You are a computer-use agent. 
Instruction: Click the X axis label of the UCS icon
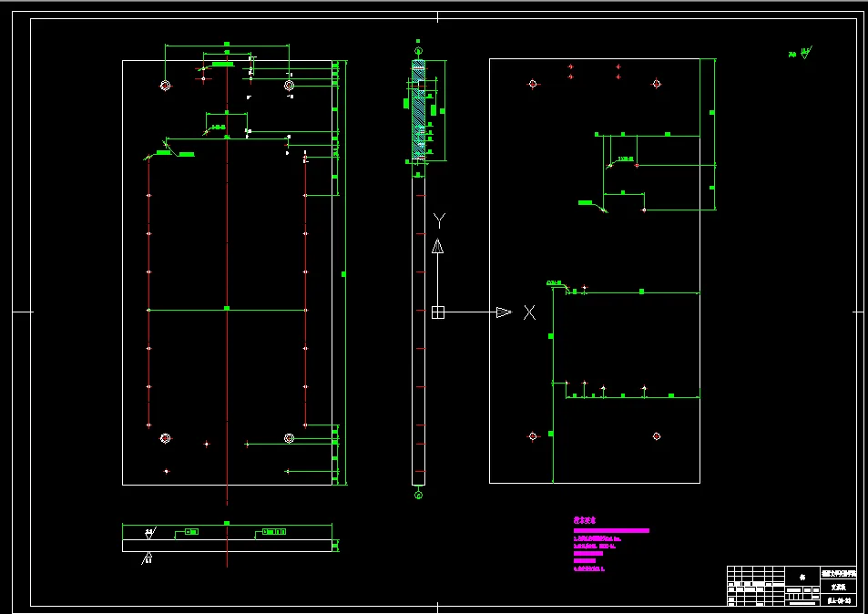530,312
